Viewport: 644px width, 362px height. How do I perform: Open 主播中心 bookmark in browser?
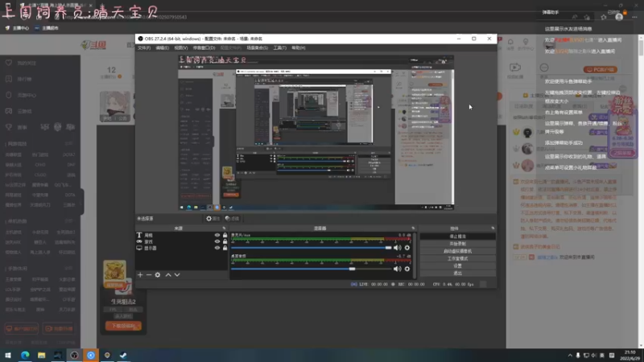[17, 28]
